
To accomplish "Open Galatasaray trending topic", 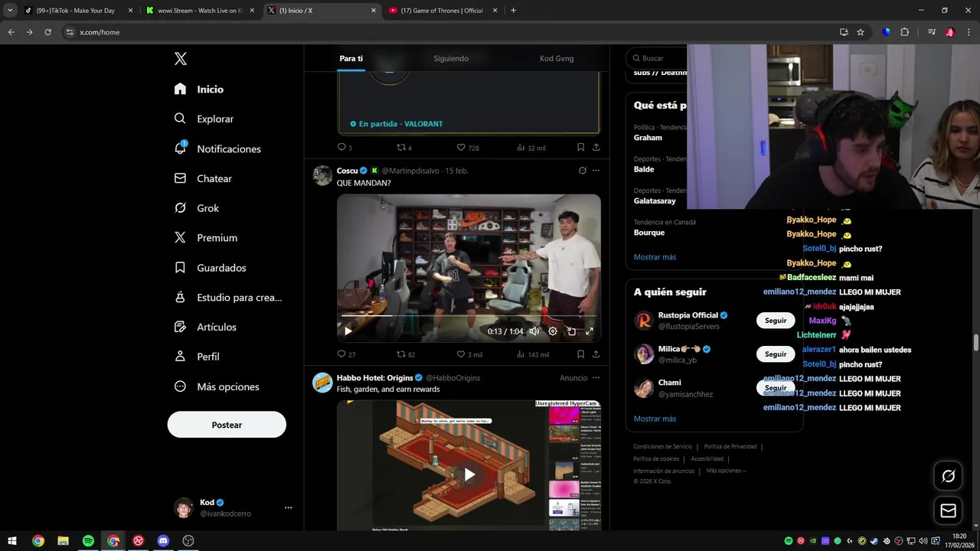I will tap(655, 201).
